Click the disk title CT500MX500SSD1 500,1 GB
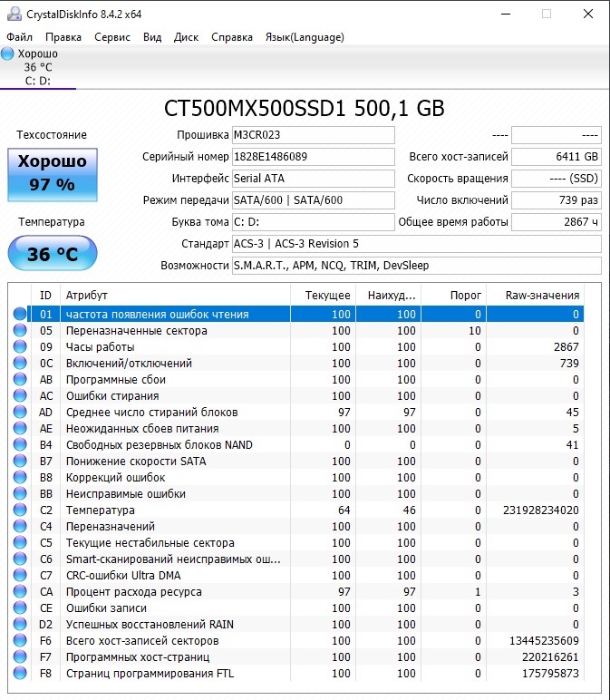This screenshot has width=610, height=700. tap(305, 109)
